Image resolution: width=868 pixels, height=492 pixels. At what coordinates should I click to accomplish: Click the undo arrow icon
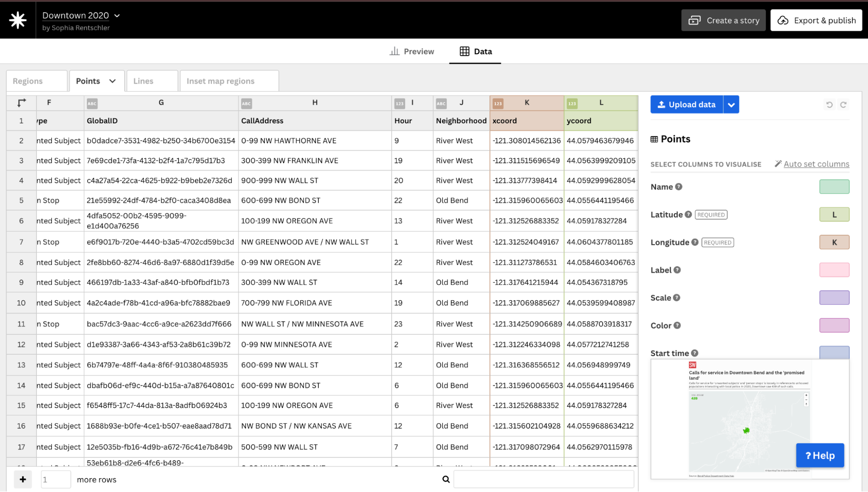[829, 105]
